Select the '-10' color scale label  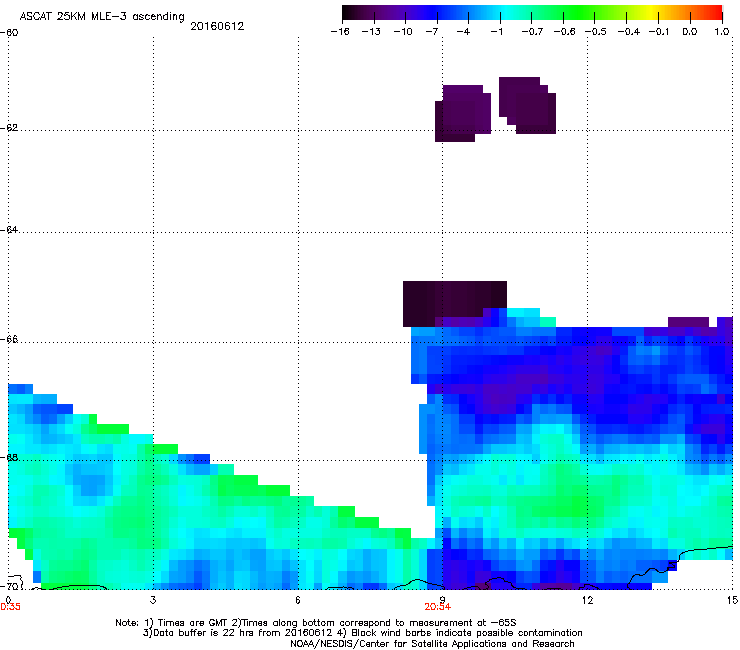pyautogui.click(x=403, y=32)
